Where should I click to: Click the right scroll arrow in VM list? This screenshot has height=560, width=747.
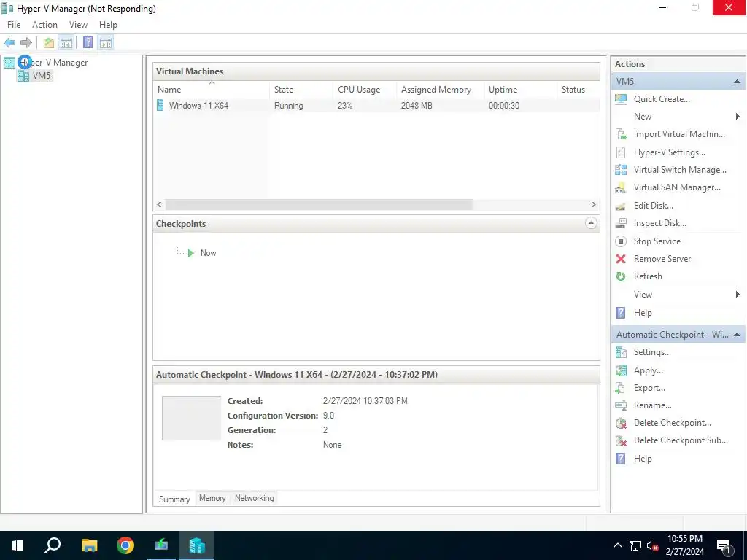click(594, 205)
